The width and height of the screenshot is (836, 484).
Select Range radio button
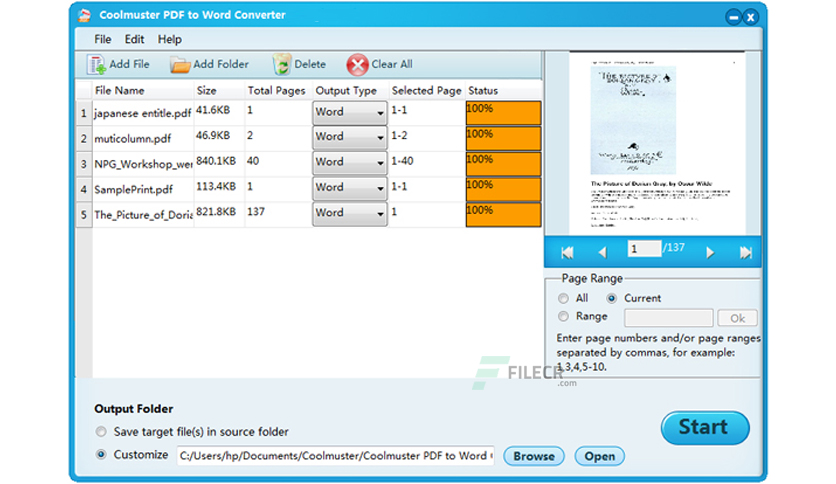click(563, 317)
